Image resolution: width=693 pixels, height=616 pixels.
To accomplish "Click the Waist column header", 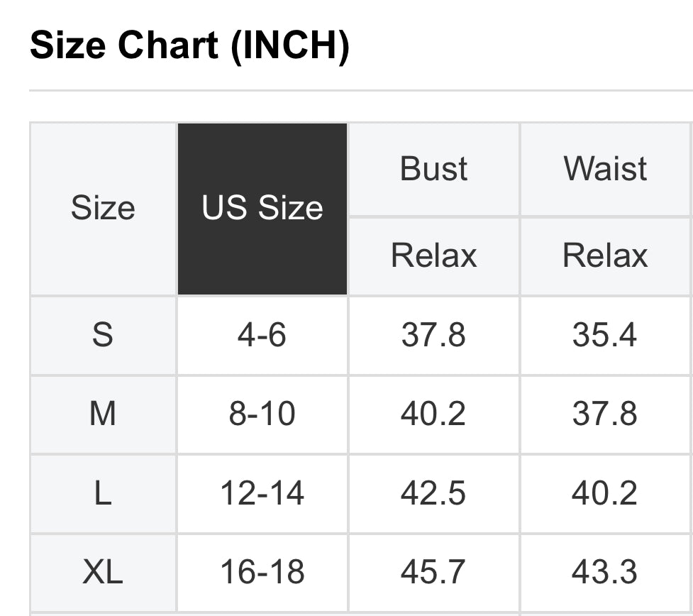I will pos(605,169).
